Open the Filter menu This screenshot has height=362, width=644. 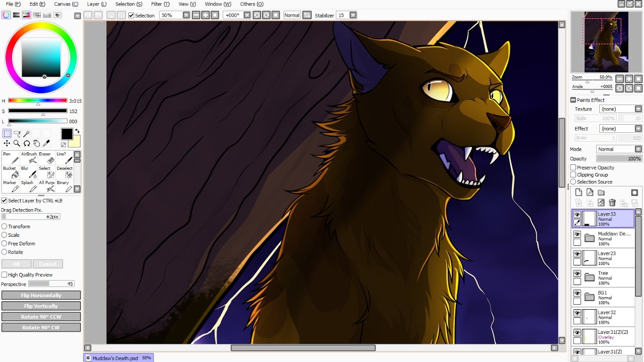click(160, 4)
